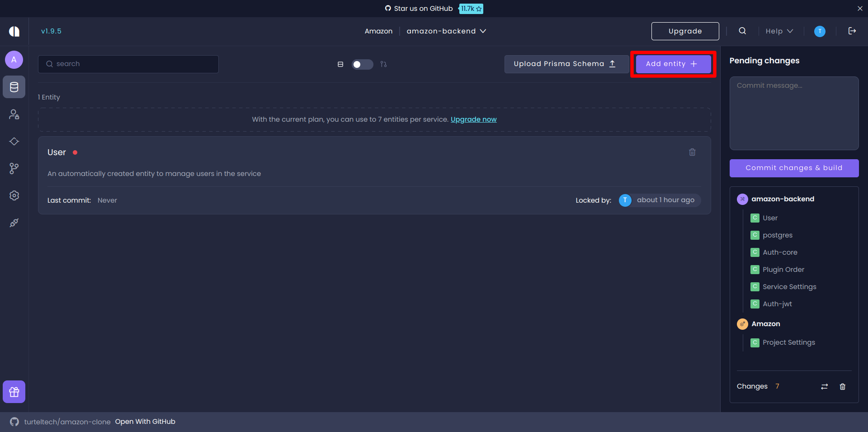Discard pending changes with trash icon
868x432 pixels.
[842, 386]
